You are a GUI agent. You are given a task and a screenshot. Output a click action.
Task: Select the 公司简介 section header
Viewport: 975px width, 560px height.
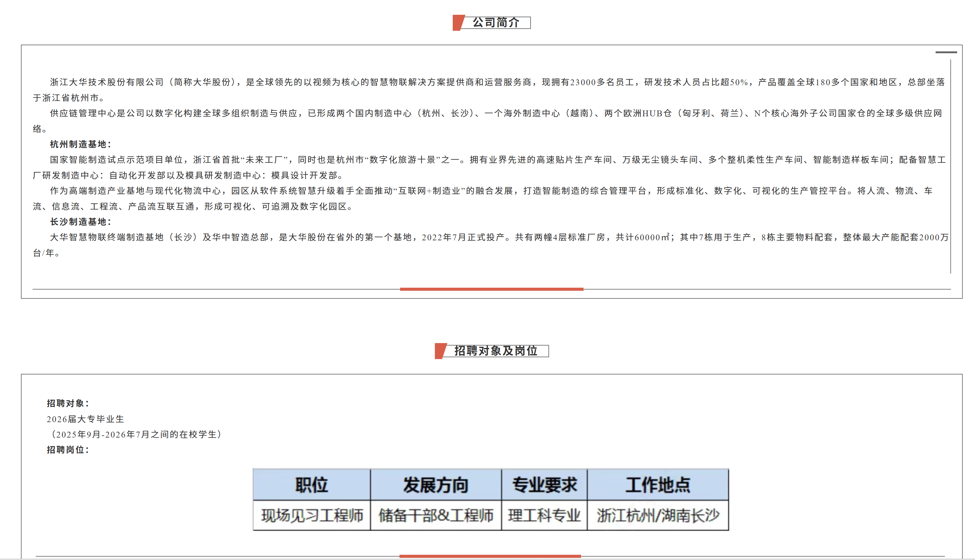496,23
